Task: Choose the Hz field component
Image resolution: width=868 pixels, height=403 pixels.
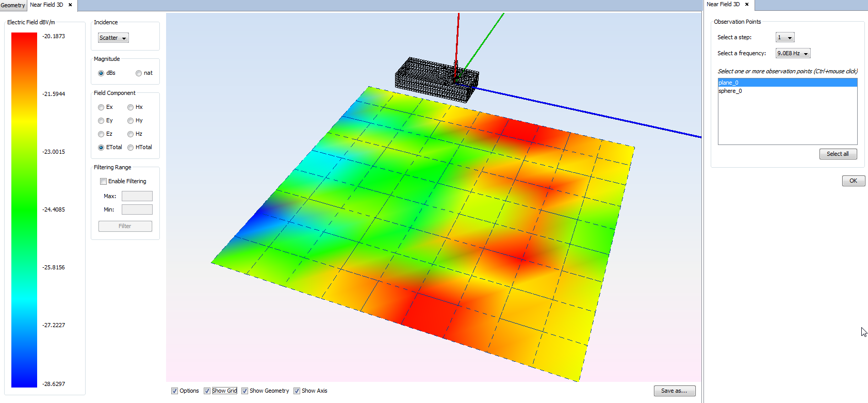Action: point(130,134)
